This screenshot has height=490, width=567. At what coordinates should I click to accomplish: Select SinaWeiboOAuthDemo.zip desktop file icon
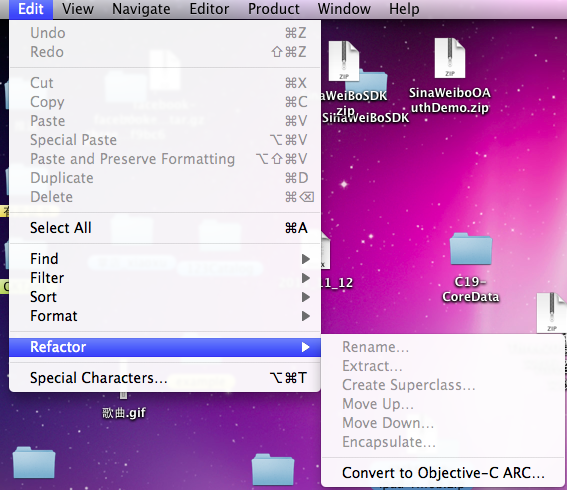449,58
